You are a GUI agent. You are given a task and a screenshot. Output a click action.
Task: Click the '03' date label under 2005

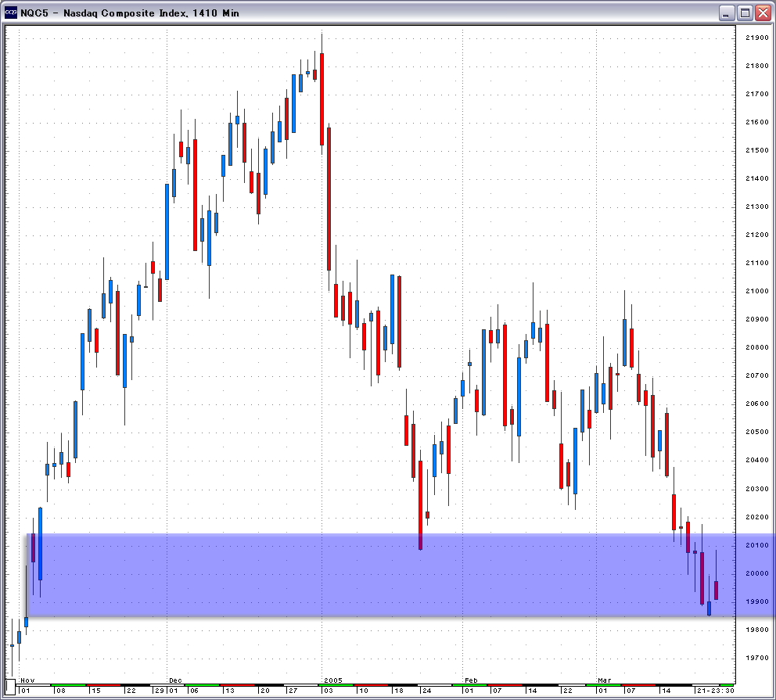[x=329, y=691]
